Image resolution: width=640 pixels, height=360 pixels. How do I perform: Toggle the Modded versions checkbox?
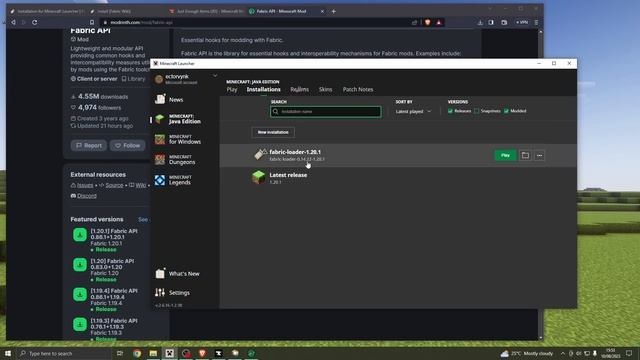(506, 111)
